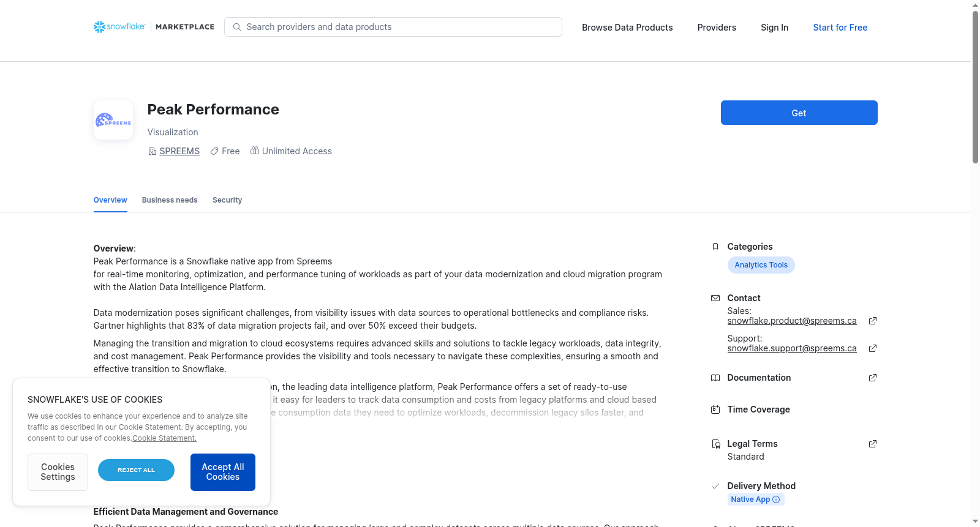
Task: Select the Analytics Tools category chip
Action: click(761, 265)
